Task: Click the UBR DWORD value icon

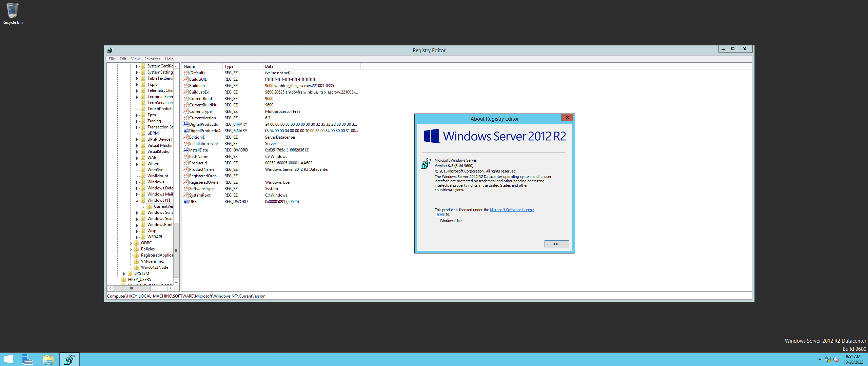Action: pyautogui.click(x=186, y=201)
